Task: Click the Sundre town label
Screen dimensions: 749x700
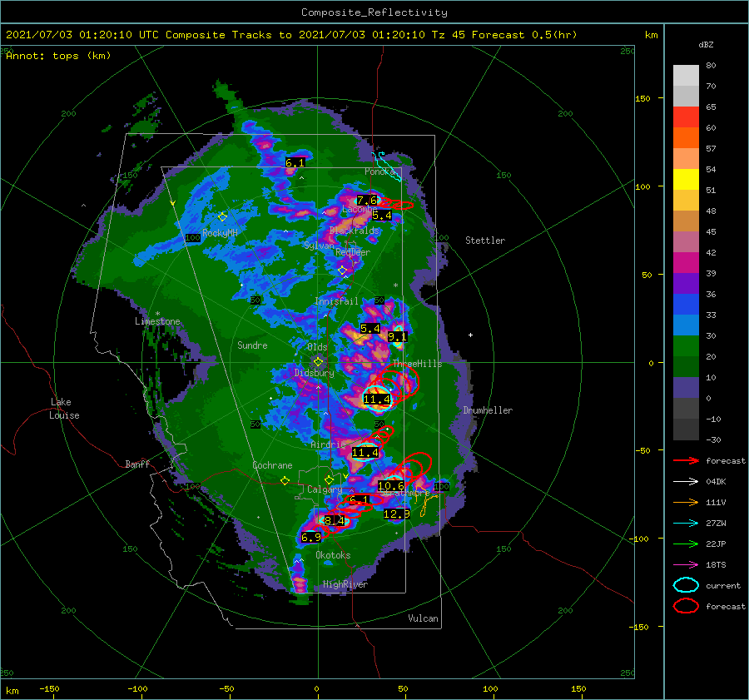Action: point(252,345)
